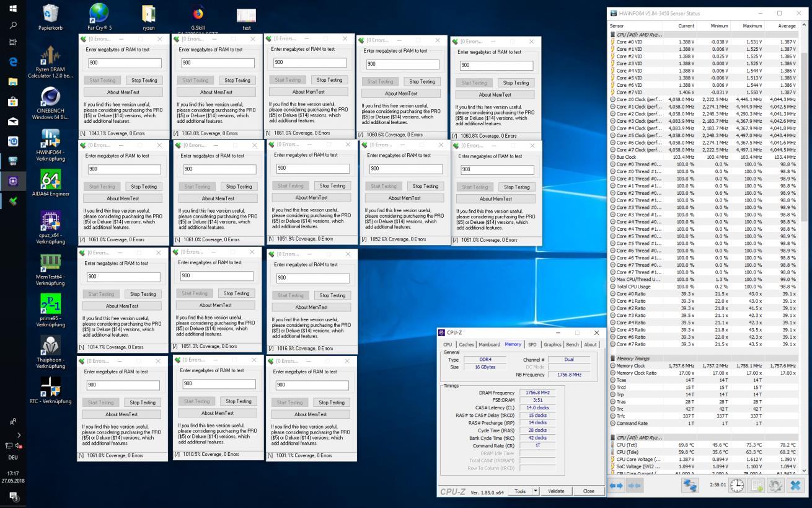
Task: Open HWiNFO sensor settings gear icon
Action: click(776, 486)
